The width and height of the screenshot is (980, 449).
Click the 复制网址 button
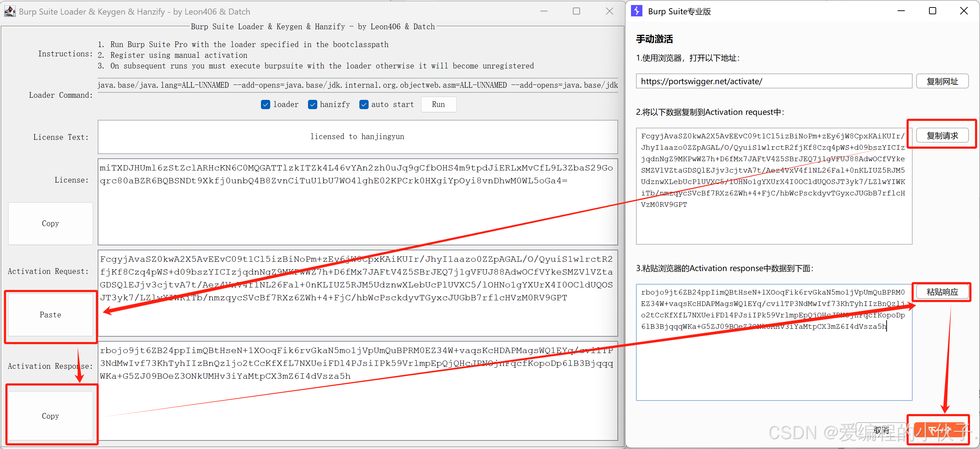pyautogui.click(x=942, y=81)
